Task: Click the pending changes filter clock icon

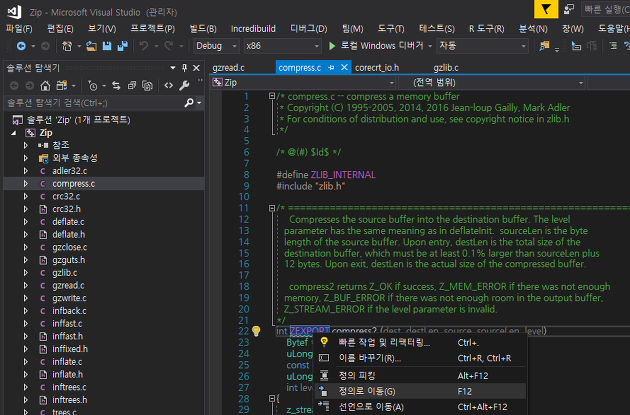Action: (x=92, y=86)
